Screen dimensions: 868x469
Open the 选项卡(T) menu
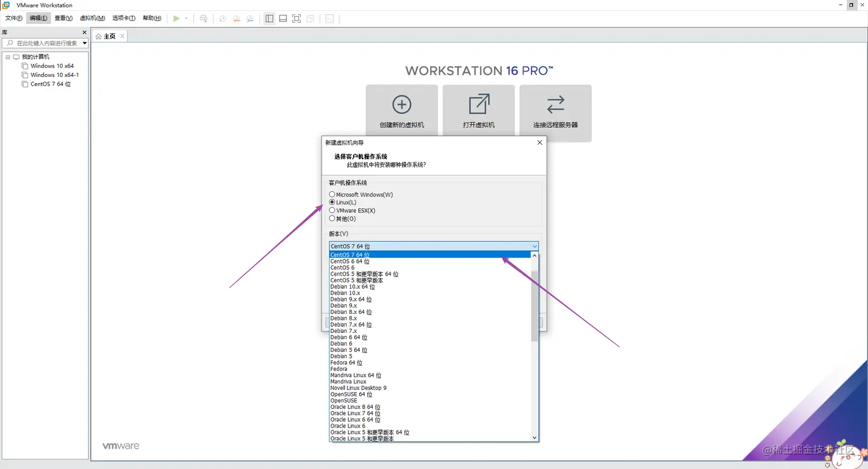[x=123, y=18]
